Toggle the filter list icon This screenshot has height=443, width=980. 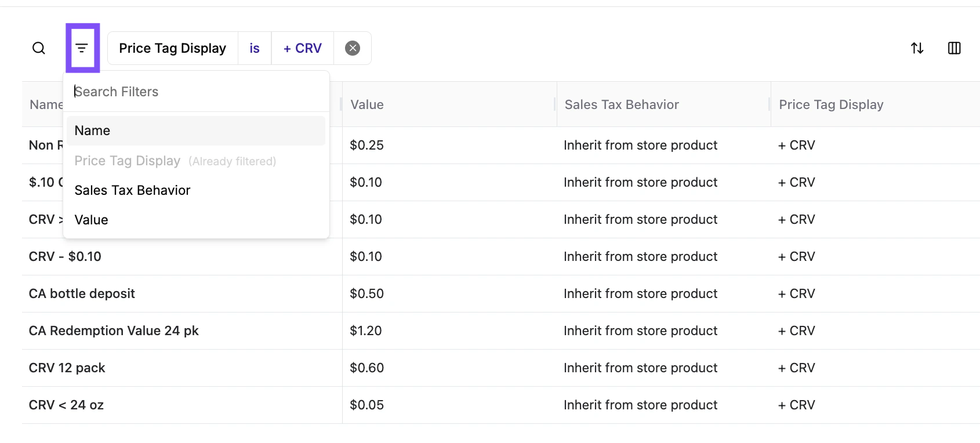[x=82, y=48]
